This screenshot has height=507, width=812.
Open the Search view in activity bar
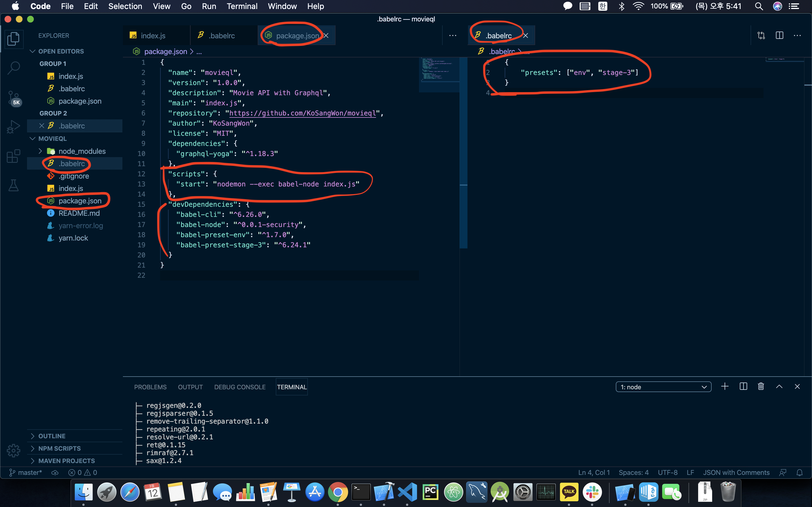[x=14, y=67]
